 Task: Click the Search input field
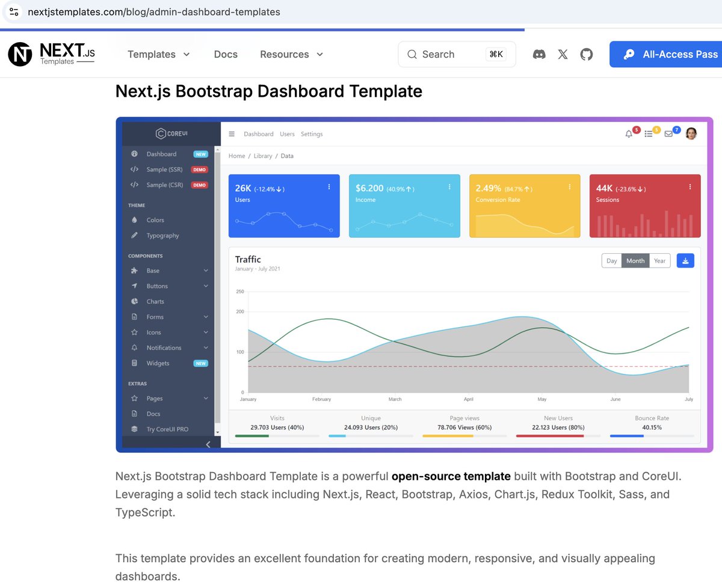(x=457, y=54)
